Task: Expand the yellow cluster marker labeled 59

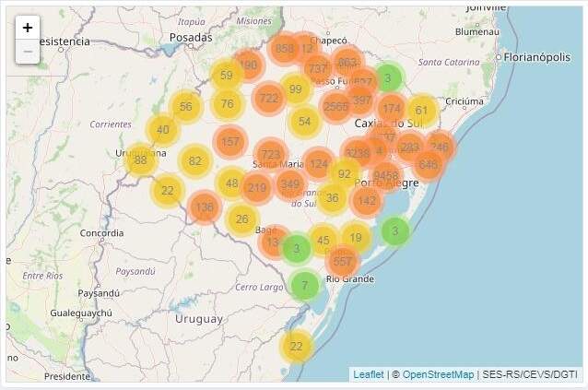Action: pos(227,76)
